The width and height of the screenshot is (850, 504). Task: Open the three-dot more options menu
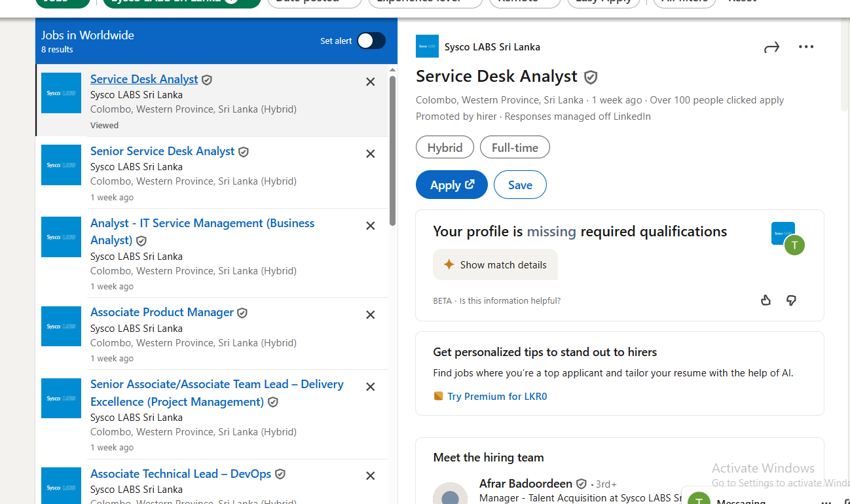806,46
